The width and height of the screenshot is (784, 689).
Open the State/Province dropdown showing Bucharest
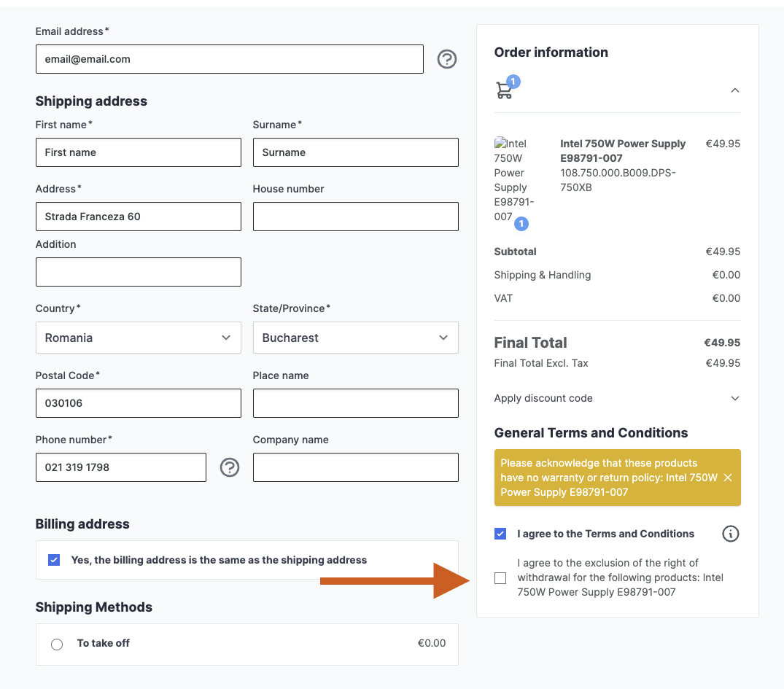[355, 338]
